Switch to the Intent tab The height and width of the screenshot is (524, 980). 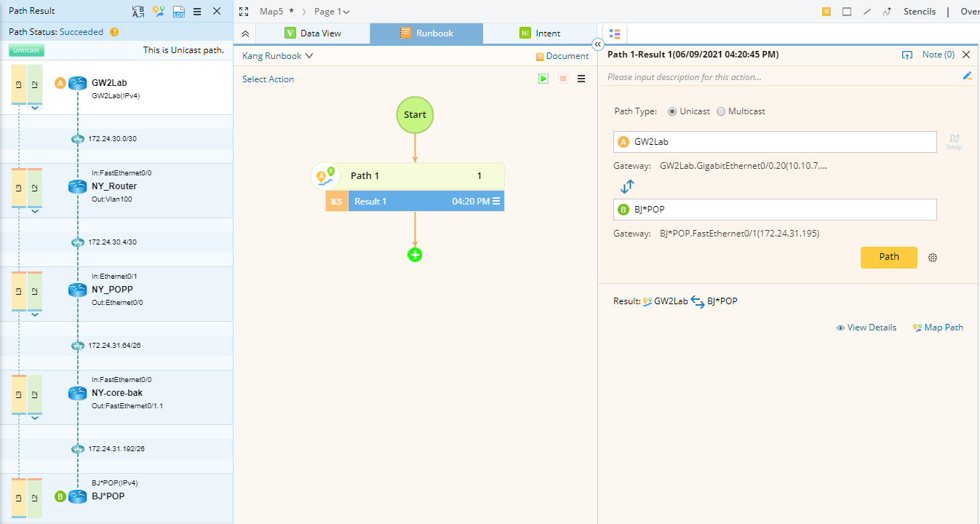pyautogui.click(x=540, y=33)
